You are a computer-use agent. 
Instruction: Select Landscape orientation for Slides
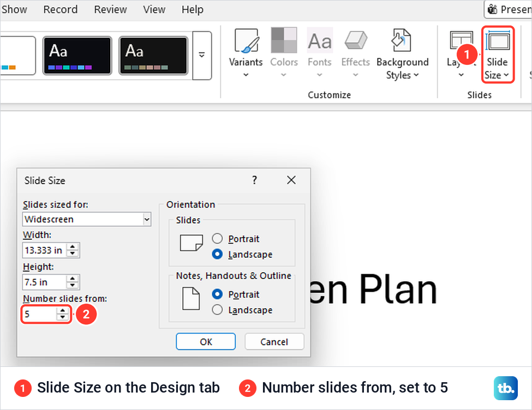tap(217, 254)
